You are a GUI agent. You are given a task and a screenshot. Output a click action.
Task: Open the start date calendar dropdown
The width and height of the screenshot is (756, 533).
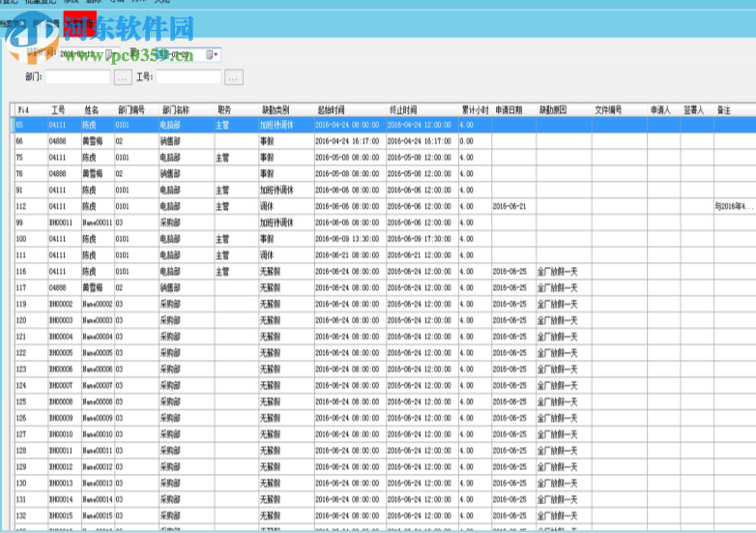(110, 54)
